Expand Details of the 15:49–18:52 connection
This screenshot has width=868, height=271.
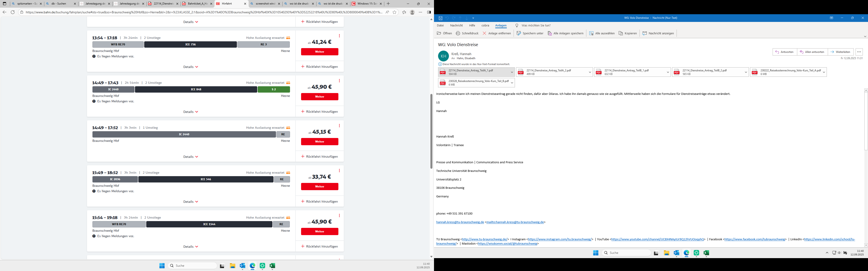[191, 202]
